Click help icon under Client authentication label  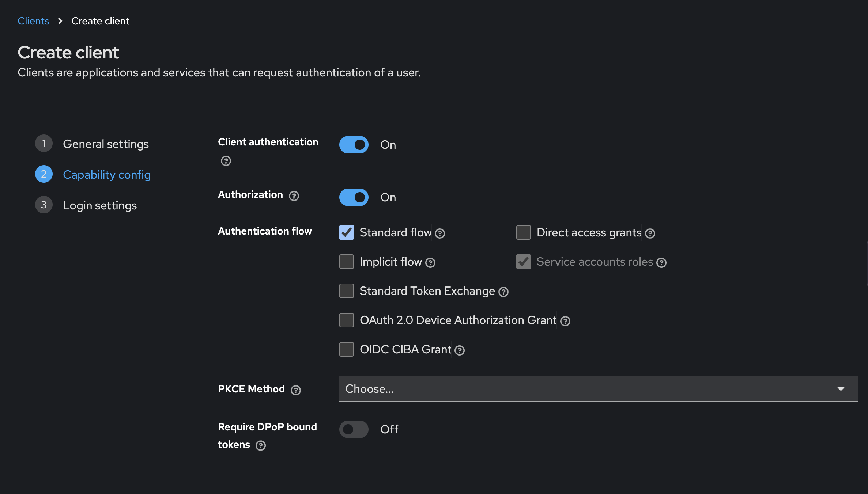click(226, 161)
